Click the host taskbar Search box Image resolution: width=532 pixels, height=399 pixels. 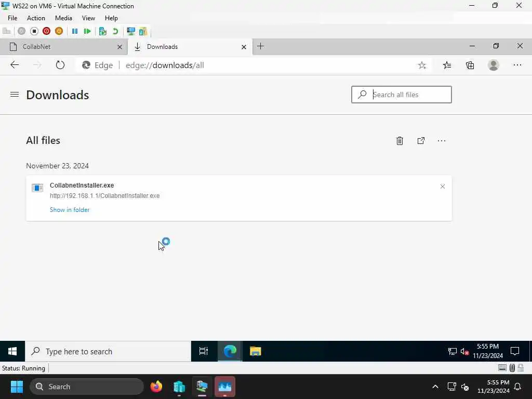87,387
